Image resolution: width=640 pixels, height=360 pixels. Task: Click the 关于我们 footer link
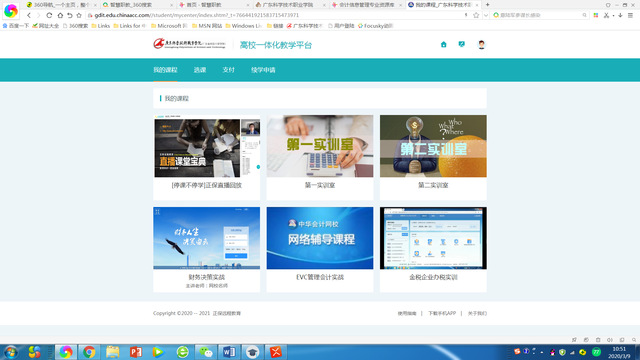pos(477,313)
